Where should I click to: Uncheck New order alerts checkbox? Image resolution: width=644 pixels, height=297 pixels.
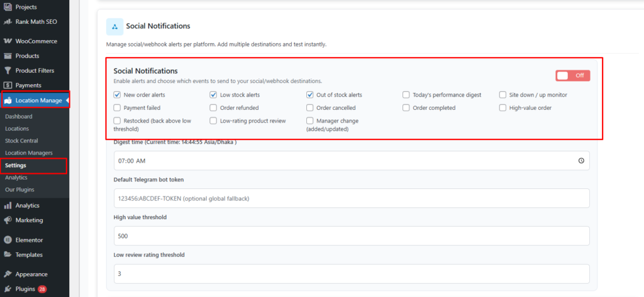[117, 95]
